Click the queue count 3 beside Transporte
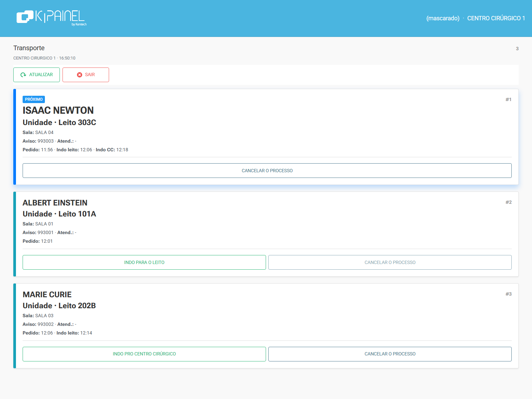Screen dimensions: 532x399 [x=517, y=49]
